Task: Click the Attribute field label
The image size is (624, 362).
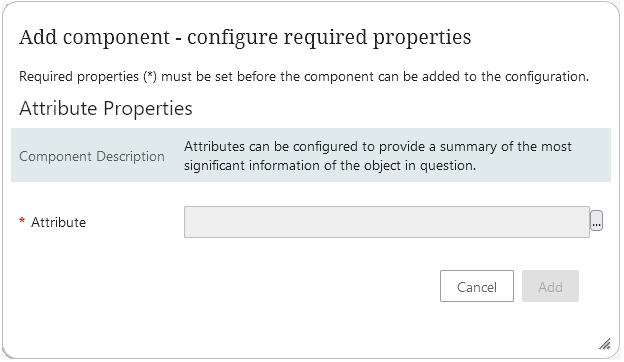Action: pos(59,223)
